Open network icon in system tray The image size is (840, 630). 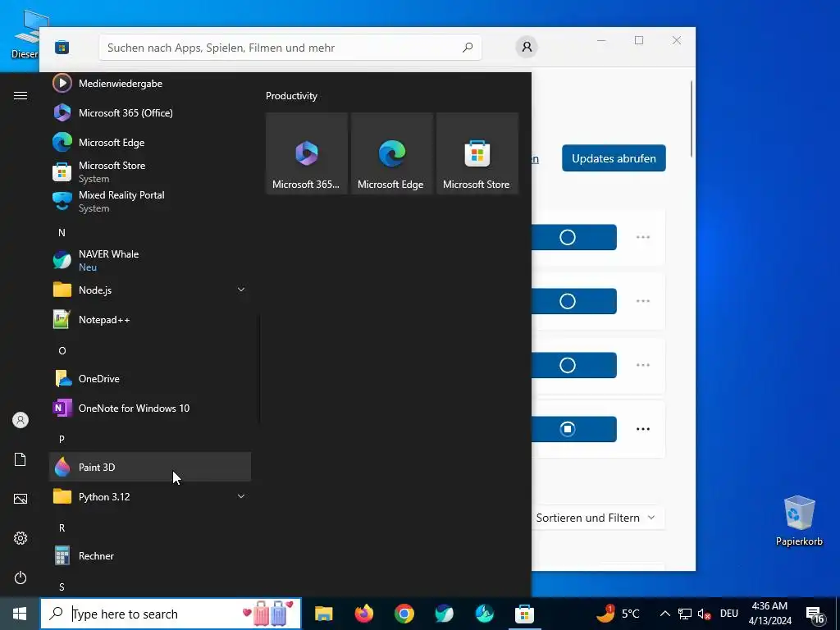click(685, 614)
